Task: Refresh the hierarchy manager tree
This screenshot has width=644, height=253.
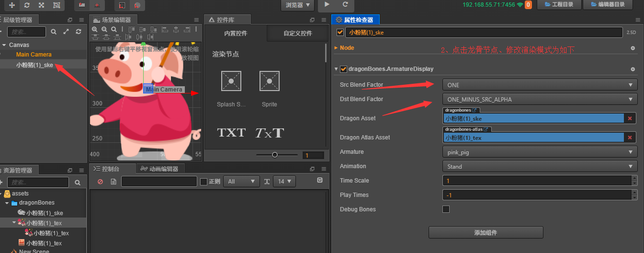Action: pyautogui.click(x=79, y=32)
